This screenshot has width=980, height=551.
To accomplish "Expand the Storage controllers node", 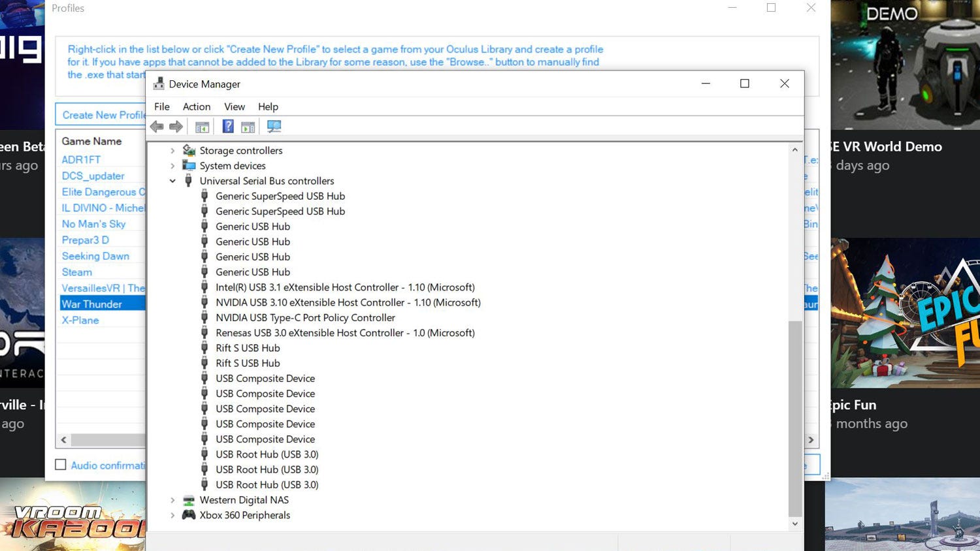I will tap(172, 151).
